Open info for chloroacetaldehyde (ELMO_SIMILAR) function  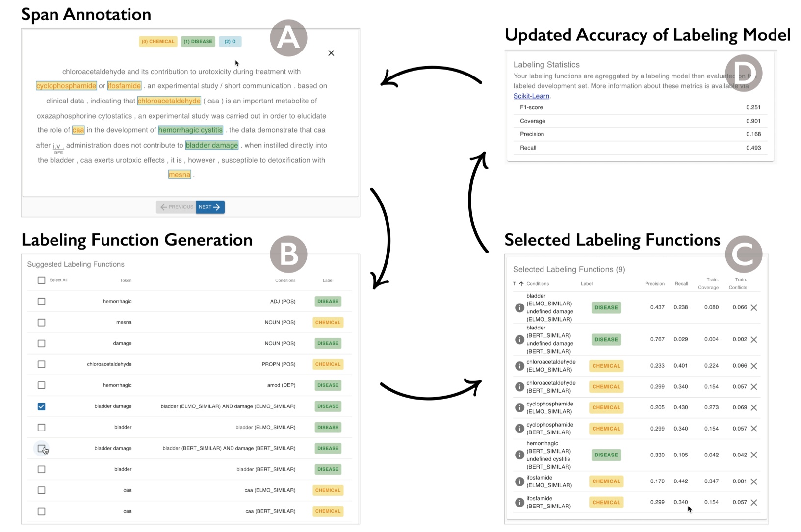click(519, 366)
